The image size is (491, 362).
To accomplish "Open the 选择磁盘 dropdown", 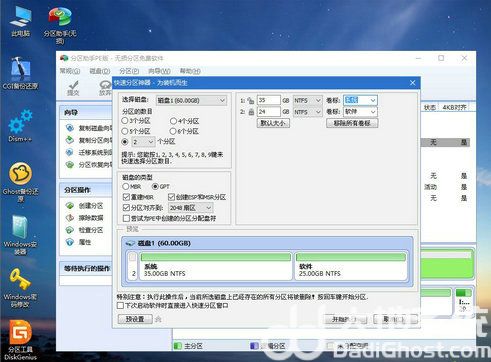I will [191, 100].
